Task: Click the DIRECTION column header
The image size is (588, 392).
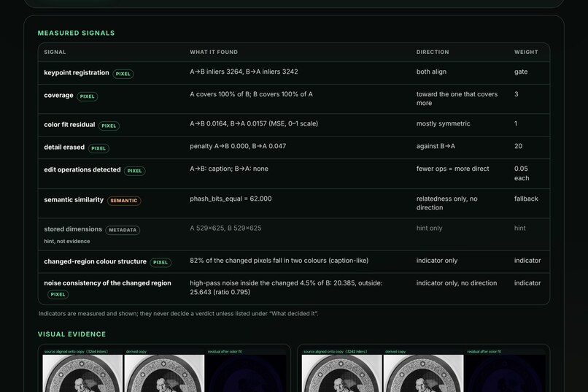Action: point(433,52)
